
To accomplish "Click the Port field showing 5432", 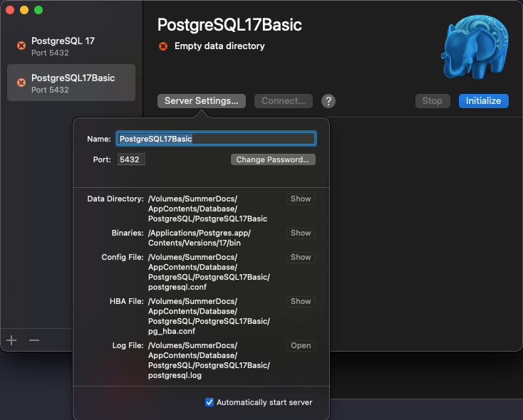I will (x=131, y=159).
